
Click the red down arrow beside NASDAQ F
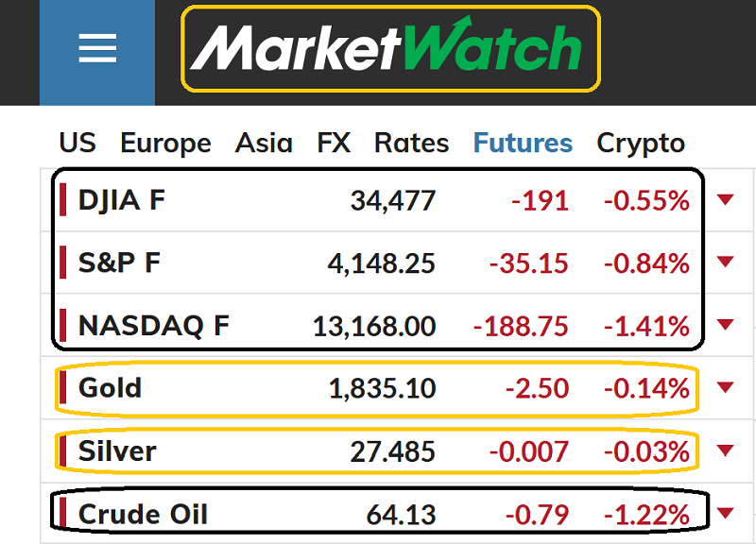pos(725,325)
